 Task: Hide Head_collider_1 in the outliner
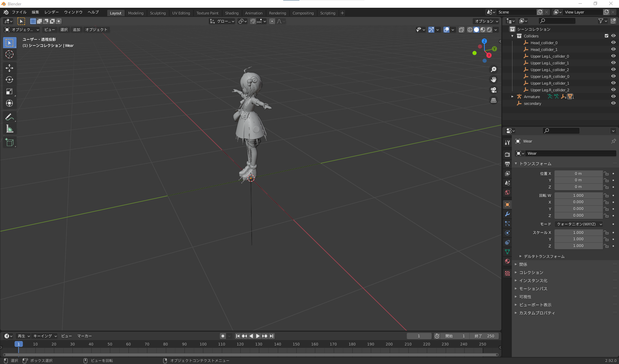(x=613, y=50)
